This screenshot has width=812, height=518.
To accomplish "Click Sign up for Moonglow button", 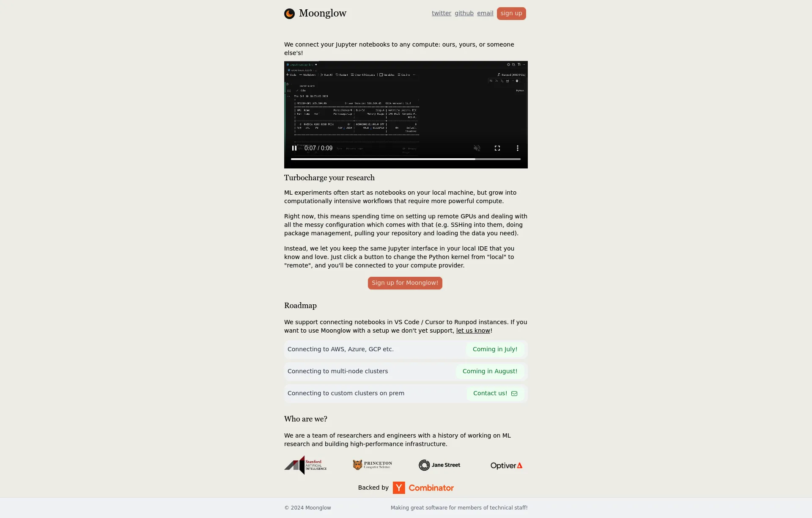I will click(x=405, y=282).
